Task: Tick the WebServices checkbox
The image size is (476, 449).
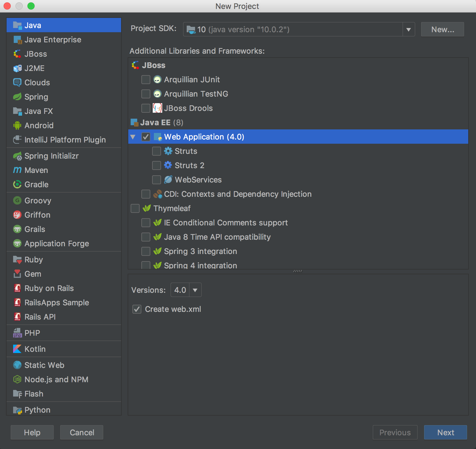Action: [157, 180]
